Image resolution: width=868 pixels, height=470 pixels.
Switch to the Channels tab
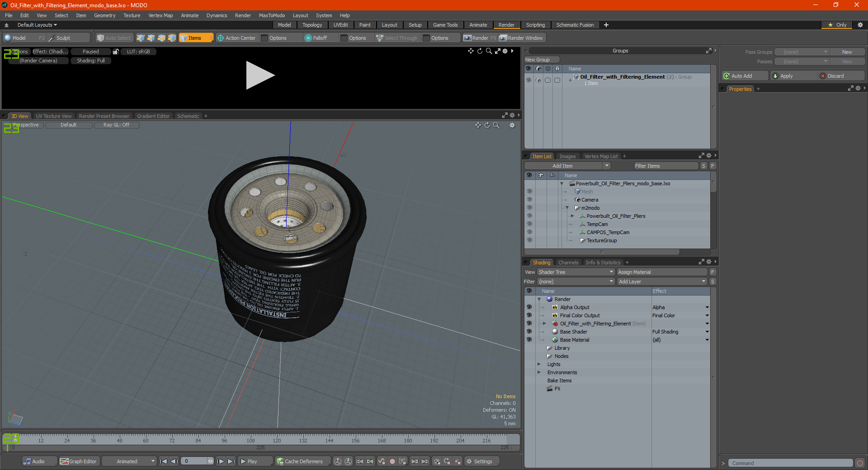568,263
